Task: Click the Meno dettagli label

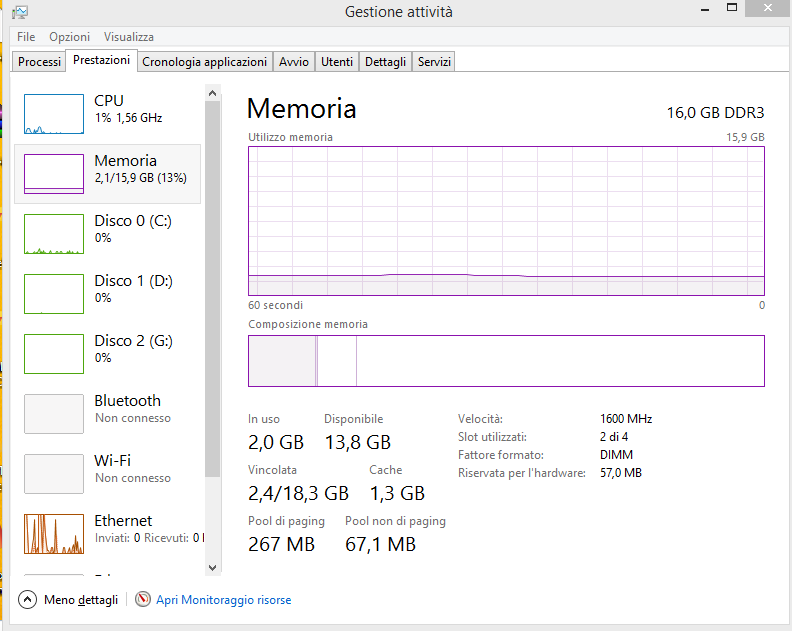Action: click(81, 600)
